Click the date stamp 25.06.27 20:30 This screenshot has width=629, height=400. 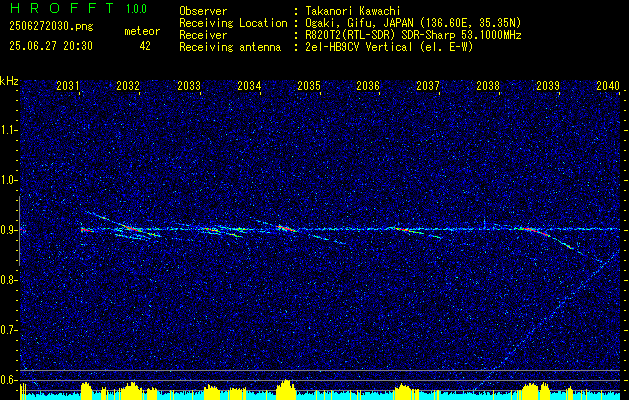pyautogui.click(x=51, y=46)
